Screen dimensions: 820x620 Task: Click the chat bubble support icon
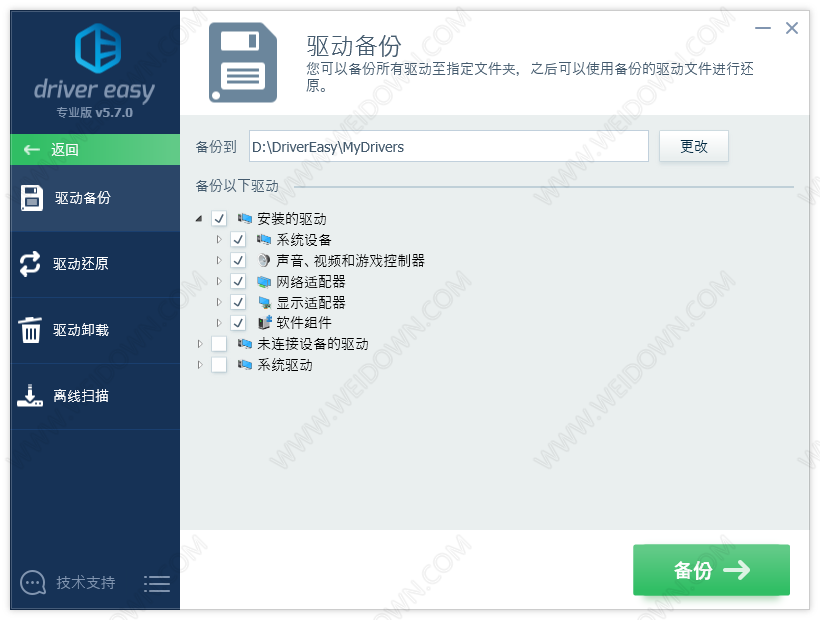coord(33,582)
